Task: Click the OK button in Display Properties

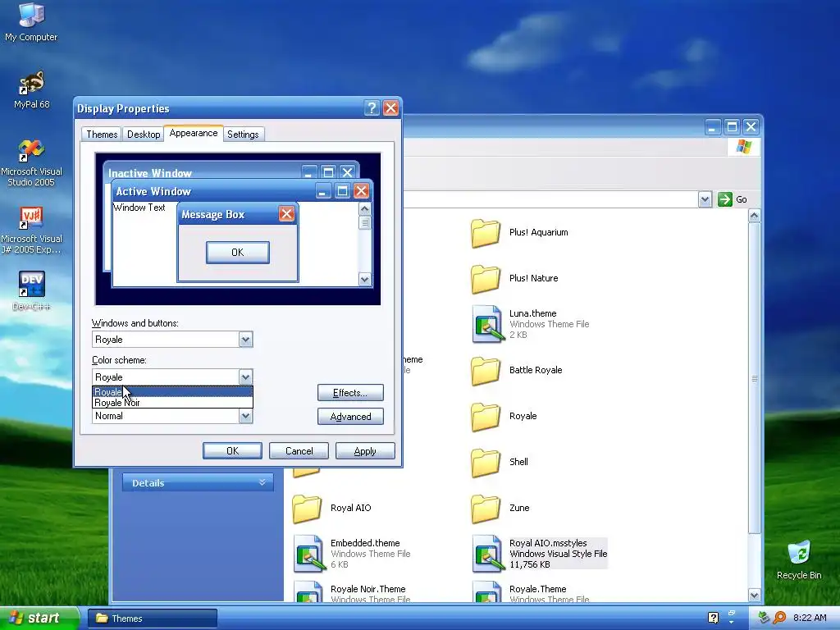Action: tap(232, 451)
